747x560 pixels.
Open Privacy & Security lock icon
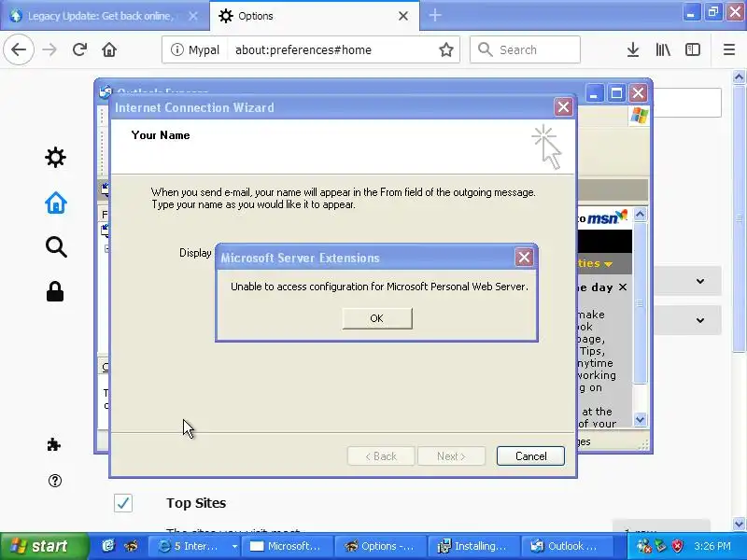tap(55, 291)
